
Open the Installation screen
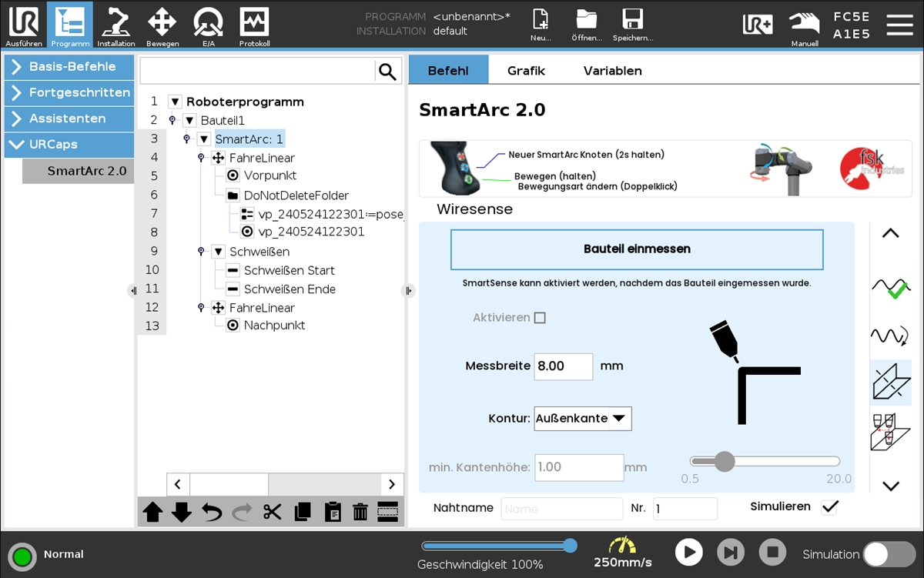tap(115, 25)
